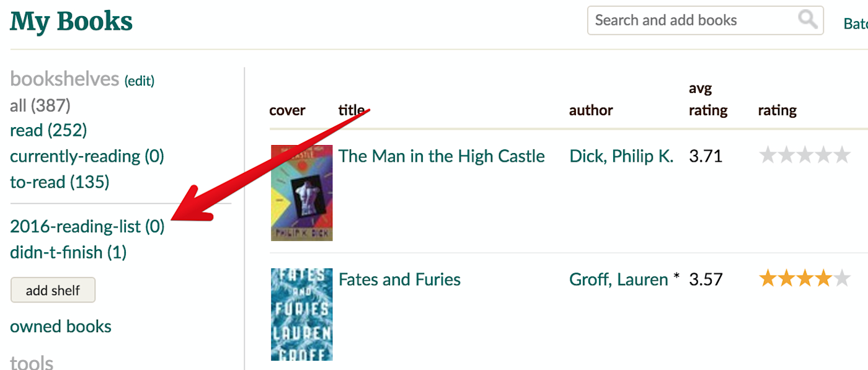Sort by the avg rating column header

tap(708, 100)
